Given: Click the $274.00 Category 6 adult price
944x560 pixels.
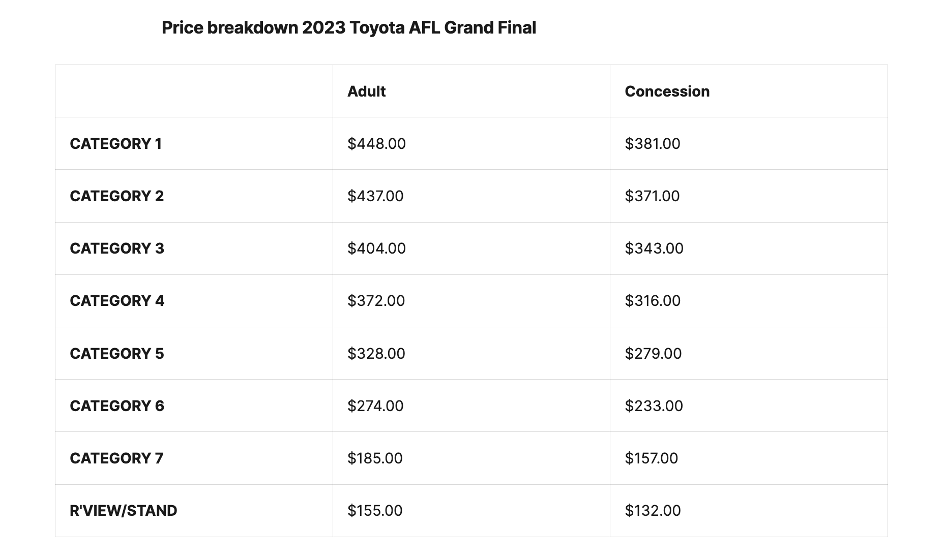Looking at the screenshot, I should tap(375, 406).
